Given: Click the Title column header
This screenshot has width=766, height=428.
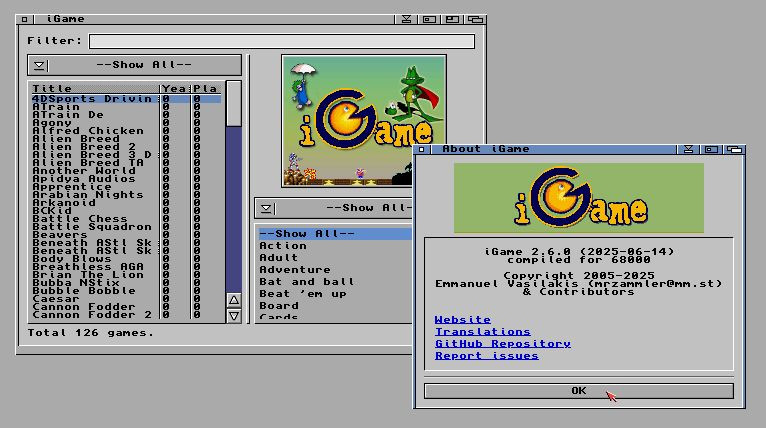Looking at the screenshot, I should [x=95, y=88].
